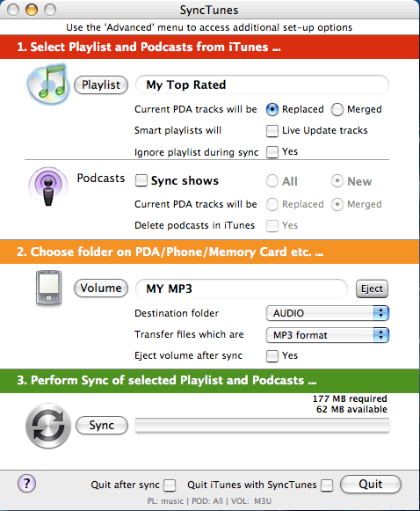The height and width of the screenshot is (511, 420).
Task: Click the PDA device icon
Action: click(48, 288)
